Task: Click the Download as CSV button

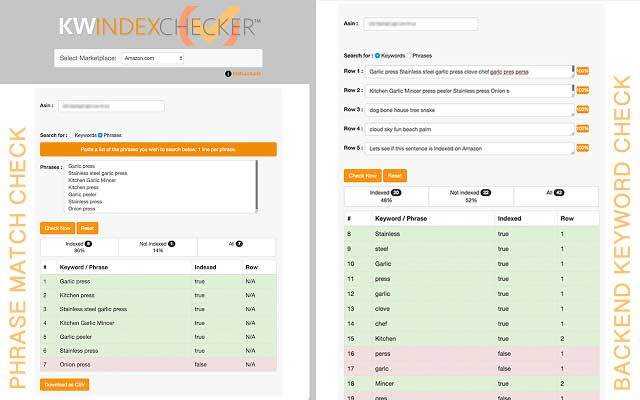Action: tap(64, 385)
